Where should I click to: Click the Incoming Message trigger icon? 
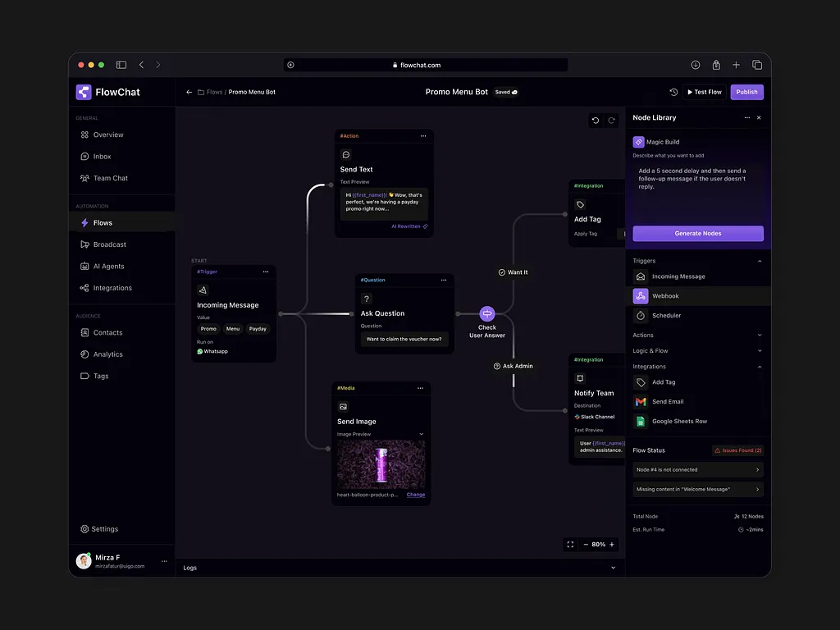(641, 276)
